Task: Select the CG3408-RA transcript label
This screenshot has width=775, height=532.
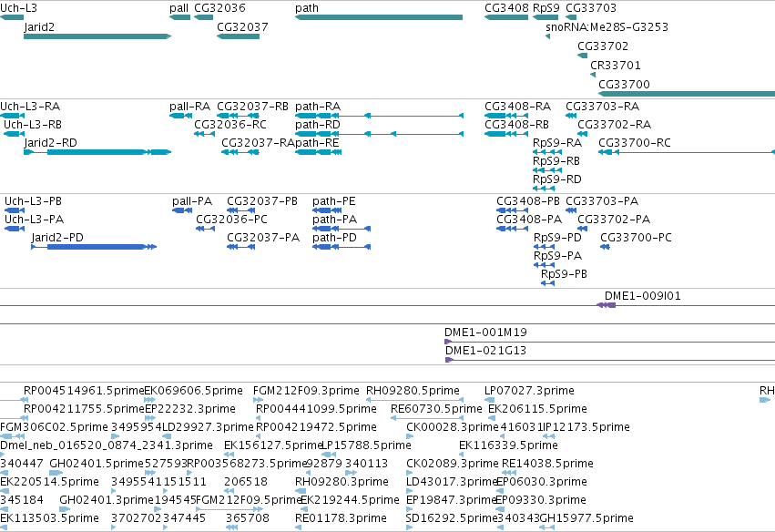Action: 518,107
